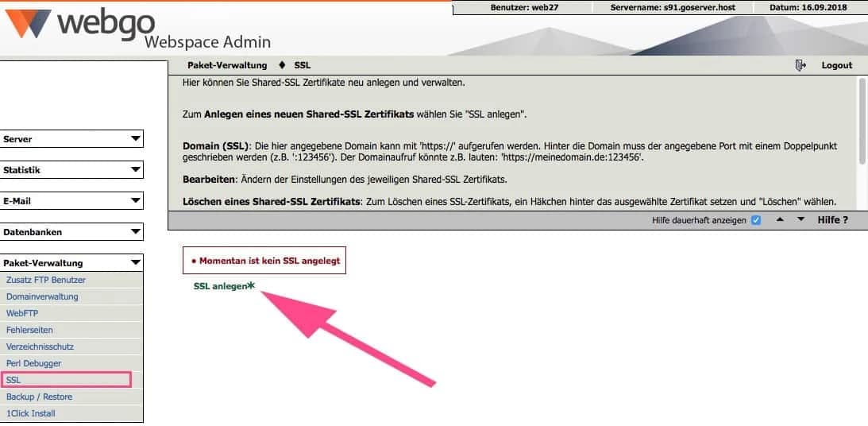Viewport: 868px width, 426px height.
Task: Click the up arrow in help bar
Action: coord(780,219)
